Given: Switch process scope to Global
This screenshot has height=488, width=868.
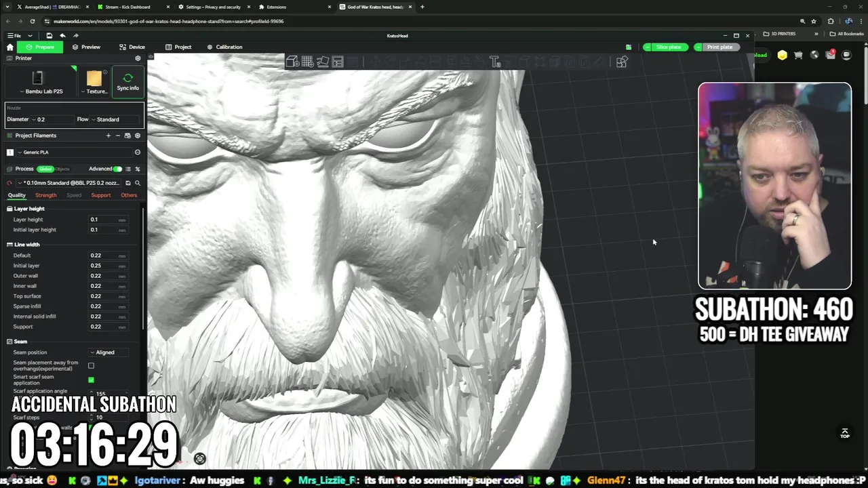Looking at the screenshot, I should coord(45,169).
